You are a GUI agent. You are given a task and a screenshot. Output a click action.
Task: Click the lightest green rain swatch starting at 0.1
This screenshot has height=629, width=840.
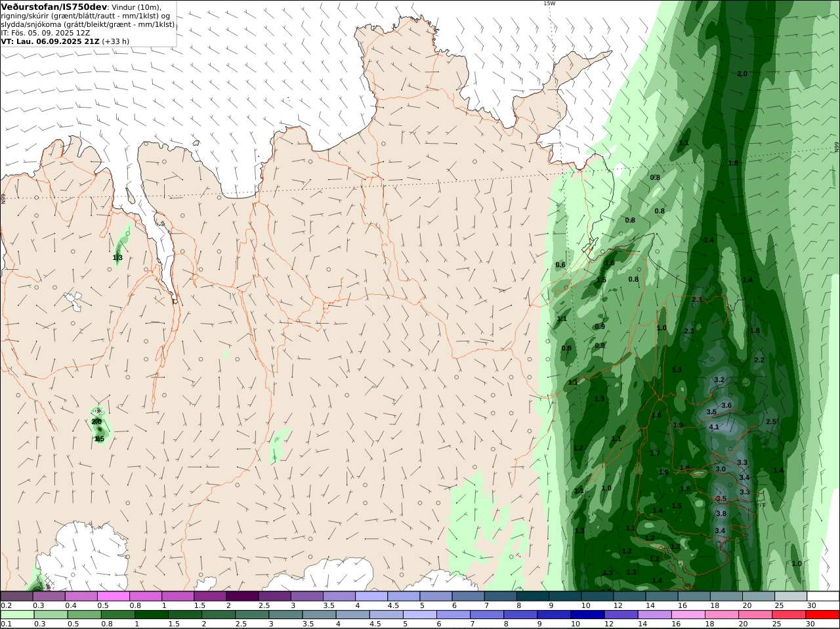[x=17, y=615]
